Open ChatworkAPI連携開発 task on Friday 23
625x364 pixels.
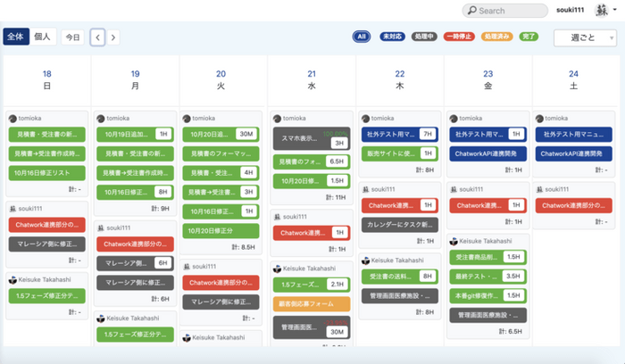click(487, 153)
